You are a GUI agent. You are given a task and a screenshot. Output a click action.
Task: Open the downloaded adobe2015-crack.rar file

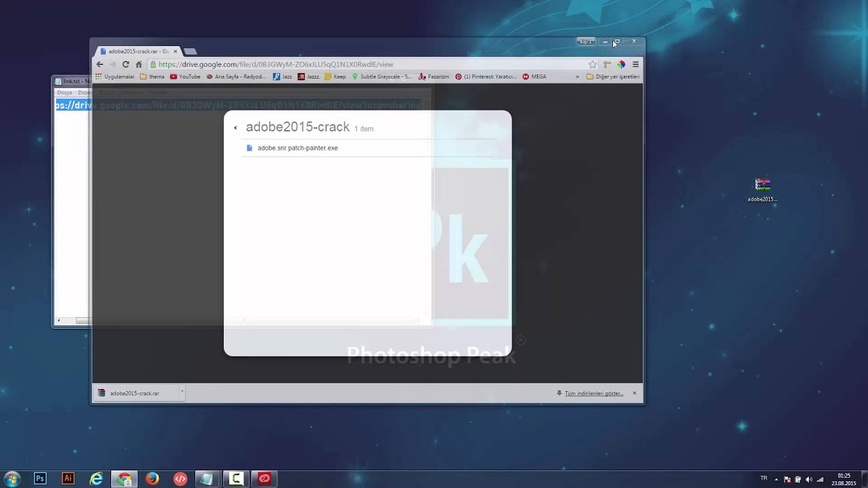[x=134, y=393]
